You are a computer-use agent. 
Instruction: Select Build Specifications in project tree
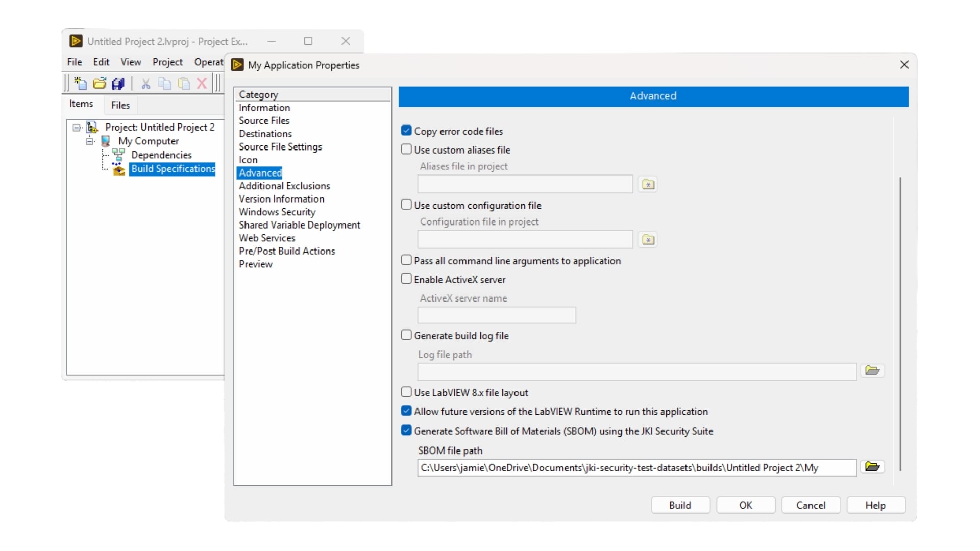173,169
